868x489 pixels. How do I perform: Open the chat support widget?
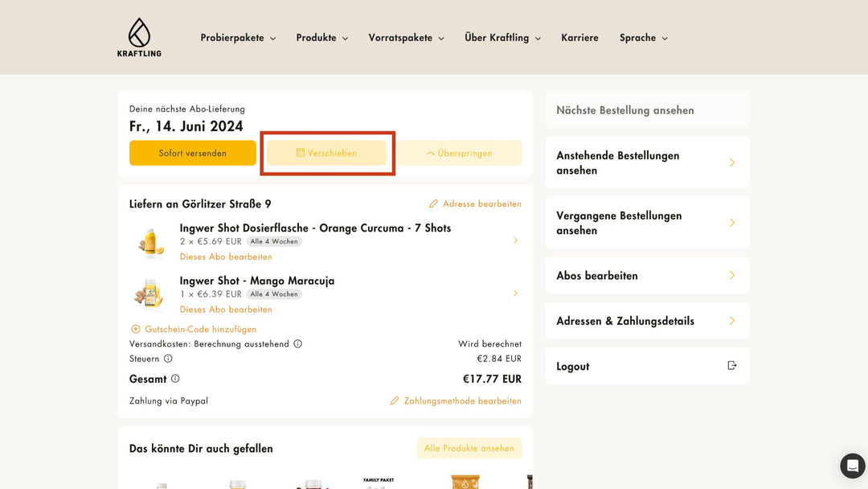[x=852, y=466]
